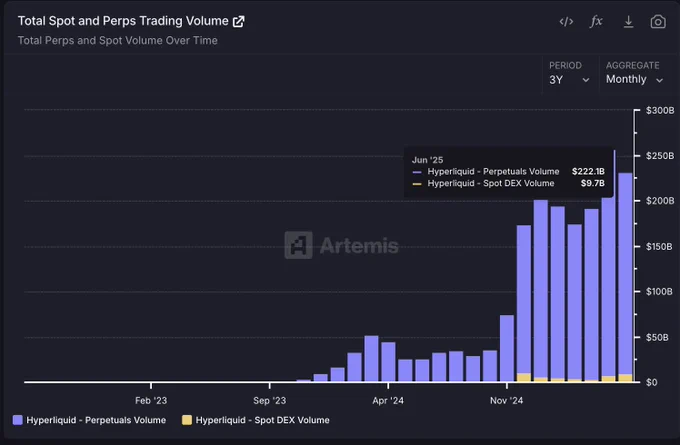Click the fx formula icon
Image resolution: width=680 pixels, height=445 pixels.
tap(596, 21)
